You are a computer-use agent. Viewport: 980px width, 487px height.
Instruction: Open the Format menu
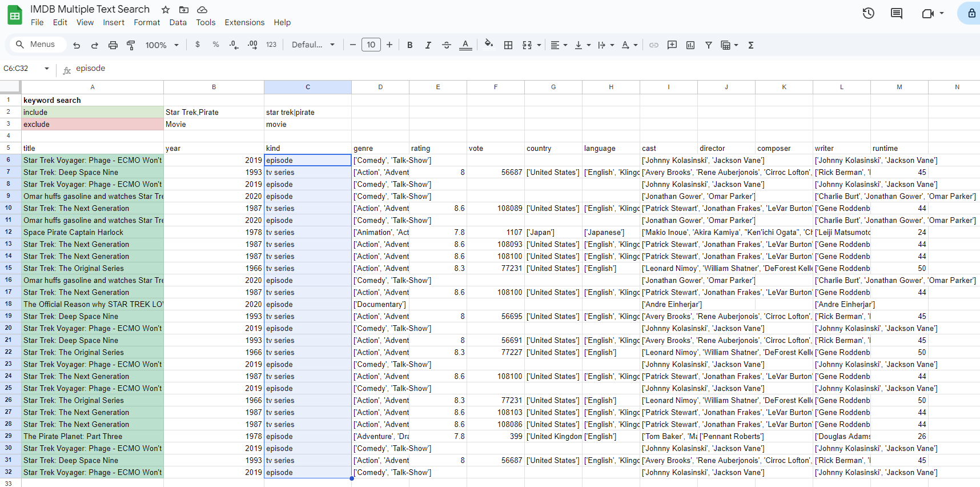pyautogui.click(x=147, y=22)
